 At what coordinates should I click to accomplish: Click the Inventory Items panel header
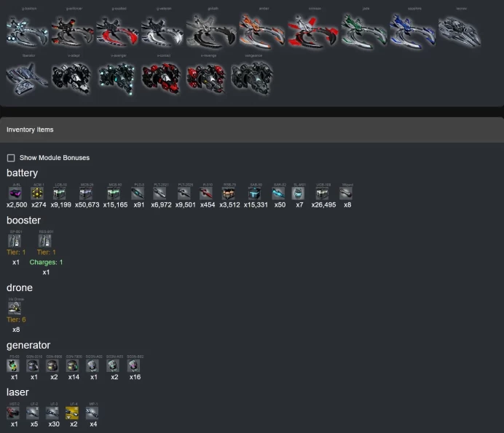[252, 130]
